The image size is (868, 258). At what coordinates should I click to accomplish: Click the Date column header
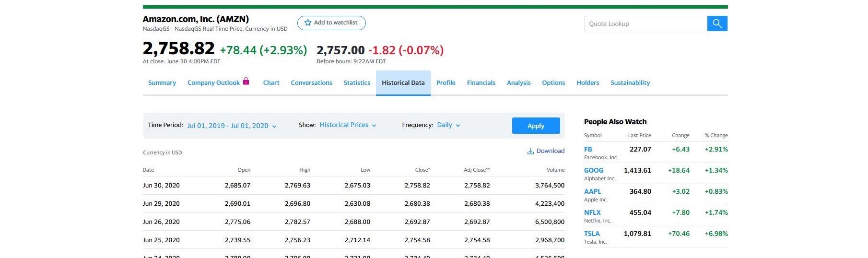148,170
